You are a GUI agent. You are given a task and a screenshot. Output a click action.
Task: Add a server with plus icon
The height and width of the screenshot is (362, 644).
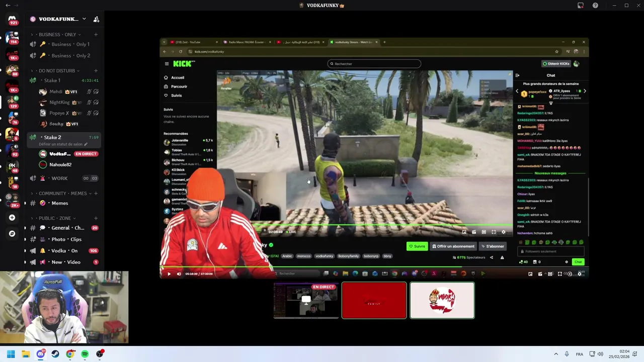[12, 218]
